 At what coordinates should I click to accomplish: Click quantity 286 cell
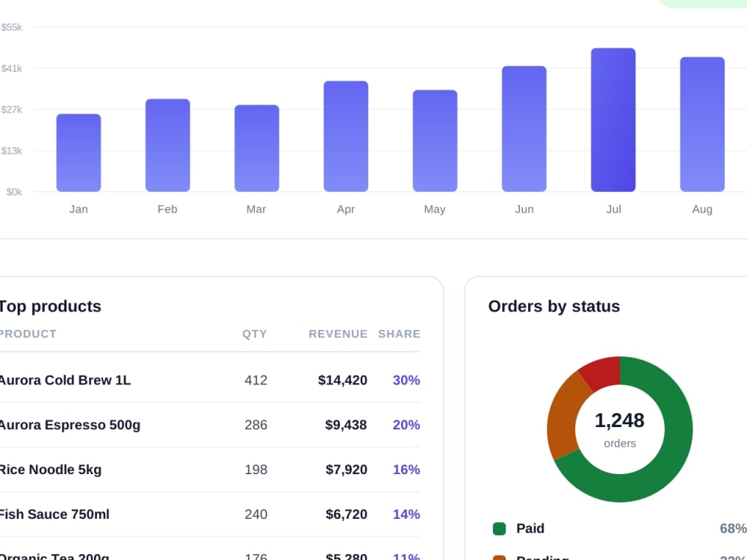point(255,425)
